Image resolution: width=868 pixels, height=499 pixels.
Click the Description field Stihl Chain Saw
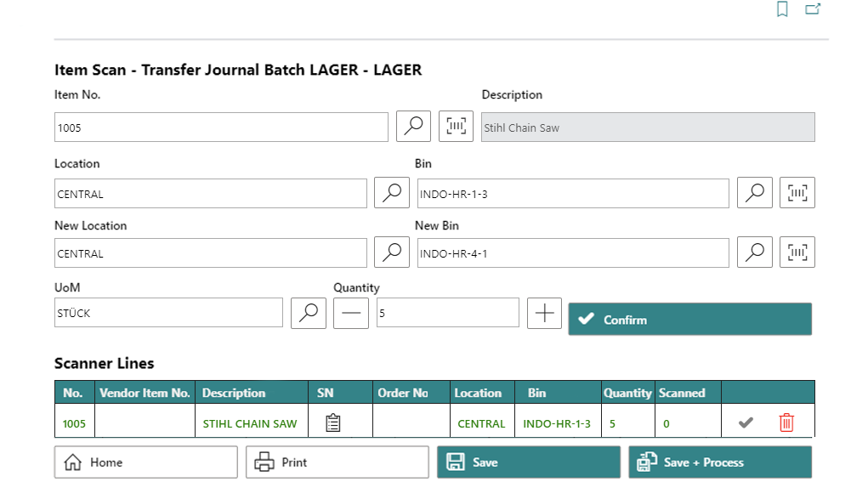(648, 128)
